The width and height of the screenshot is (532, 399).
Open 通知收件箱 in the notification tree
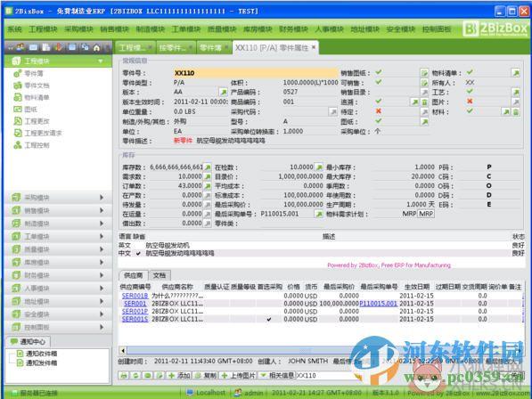pos(37,354)
